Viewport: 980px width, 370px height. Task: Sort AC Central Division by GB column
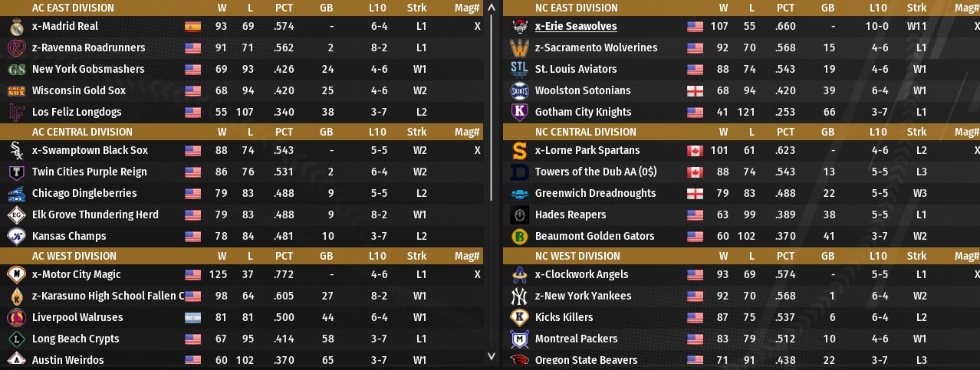click(x=326, y=132)
